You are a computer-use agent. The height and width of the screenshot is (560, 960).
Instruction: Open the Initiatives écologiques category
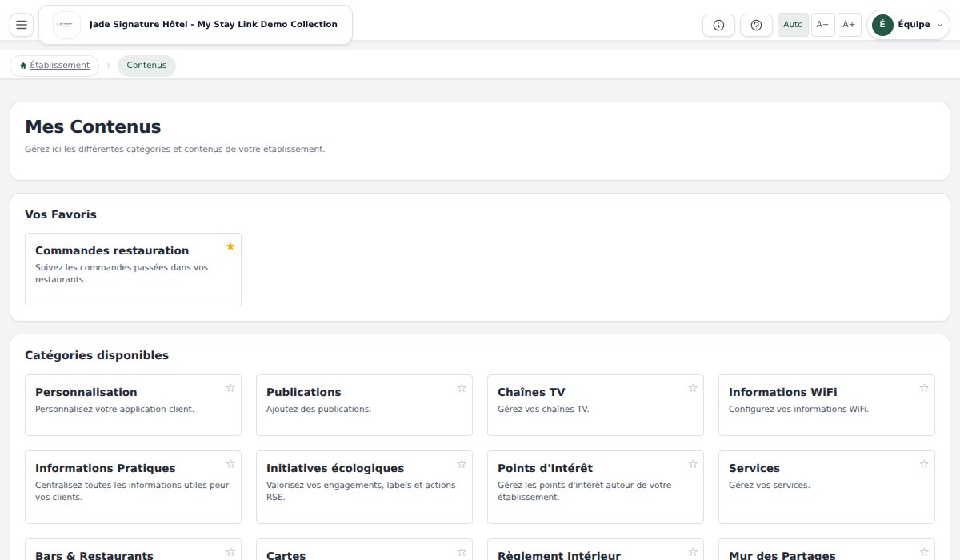point(364,487)
